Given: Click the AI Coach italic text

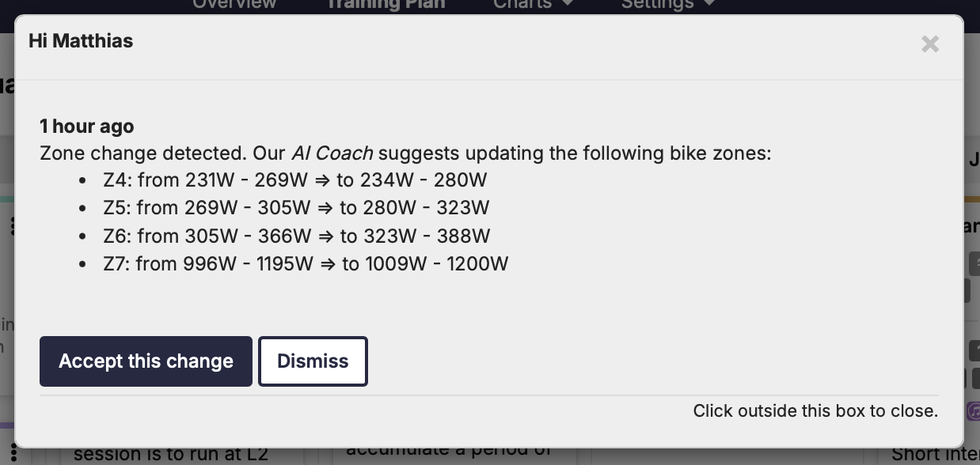Looking at the screenshot, I should point(332,153).
